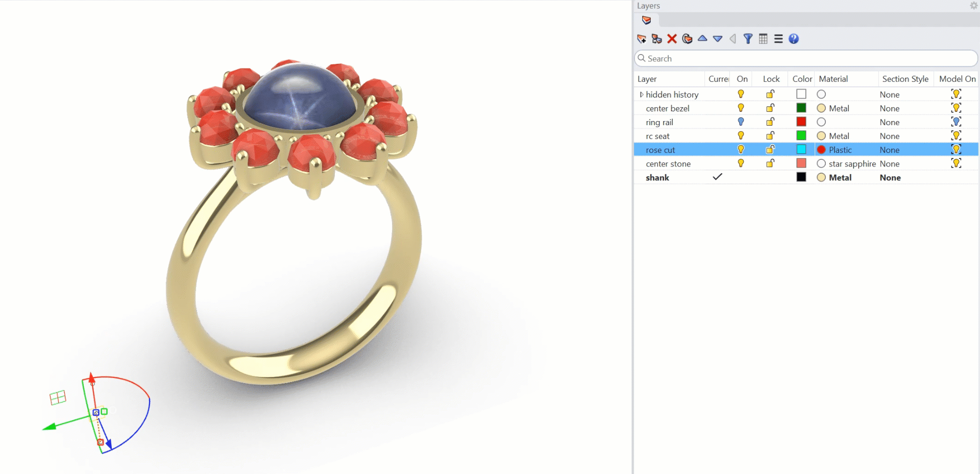Turn off the ring rail layer bulb
The width and height of the screenshot is (980, 474).
[741, 122]
